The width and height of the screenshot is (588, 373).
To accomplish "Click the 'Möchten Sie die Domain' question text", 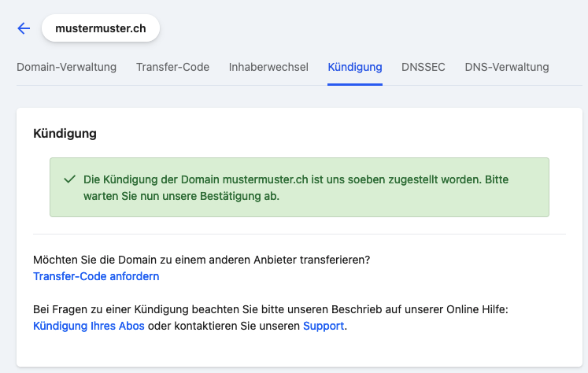I will coord(202,259).
